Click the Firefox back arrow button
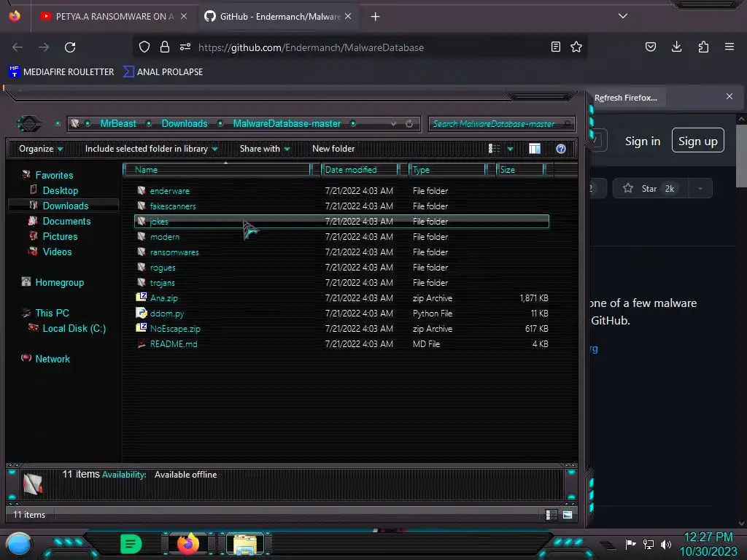 coord(18,47)
